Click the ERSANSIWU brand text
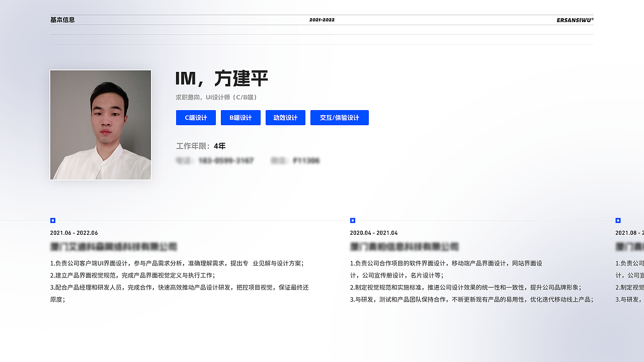The width and height of the screenshot is (644, 362). click(x=575, y=20)
